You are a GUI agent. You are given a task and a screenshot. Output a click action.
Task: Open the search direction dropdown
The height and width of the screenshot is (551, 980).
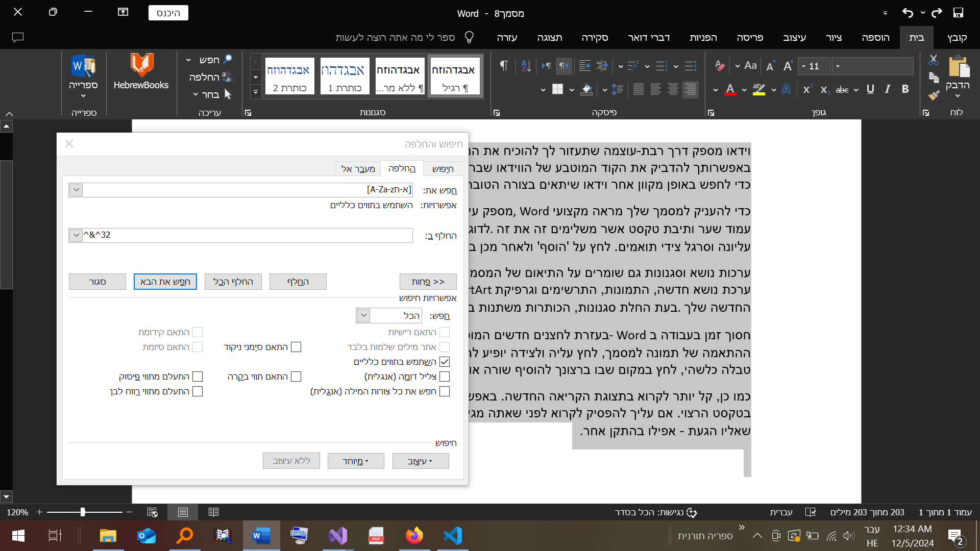coord(363,316)
